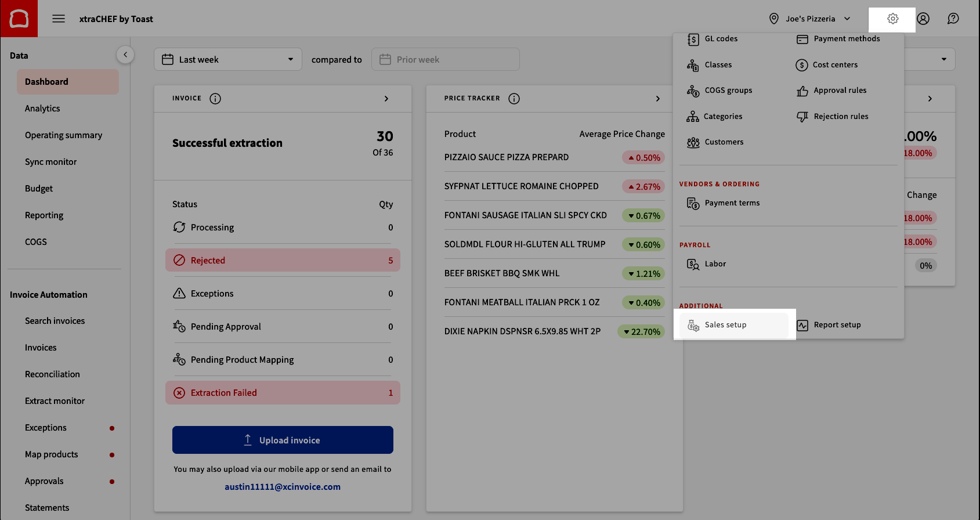
Task: Click the austin11111@xcinvoice.com email link
Action: [283, 487]
